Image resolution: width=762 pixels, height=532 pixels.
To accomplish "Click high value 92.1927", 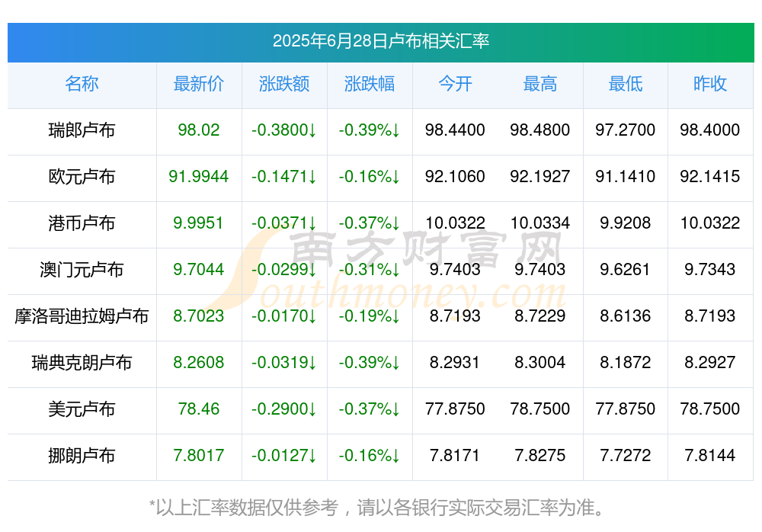I will (540, 177).
